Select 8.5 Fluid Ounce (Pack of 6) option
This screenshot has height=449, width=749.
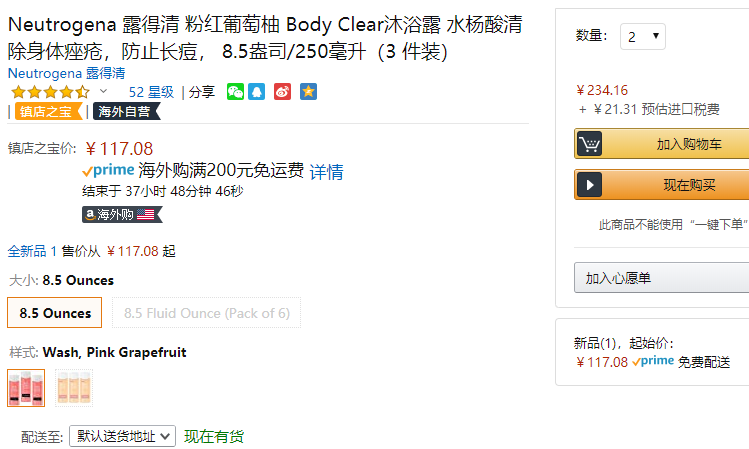click(x=206, y=313)
